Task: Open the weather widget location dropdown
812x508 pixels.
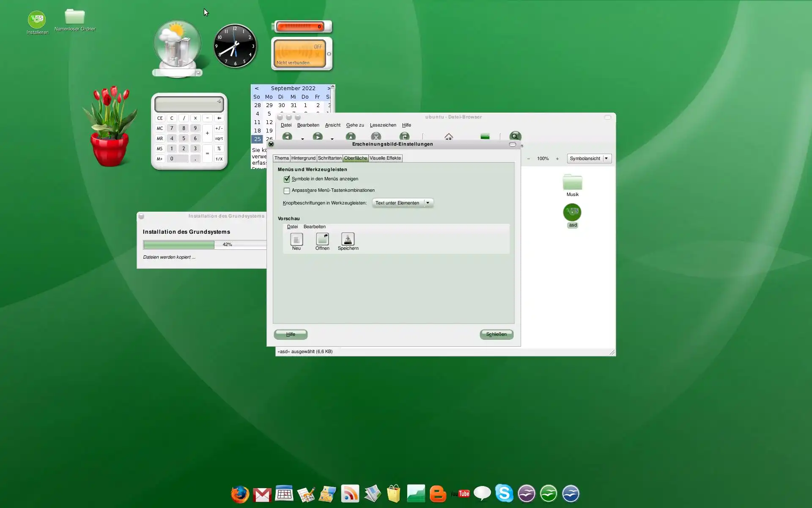Action: pos(198,73)
